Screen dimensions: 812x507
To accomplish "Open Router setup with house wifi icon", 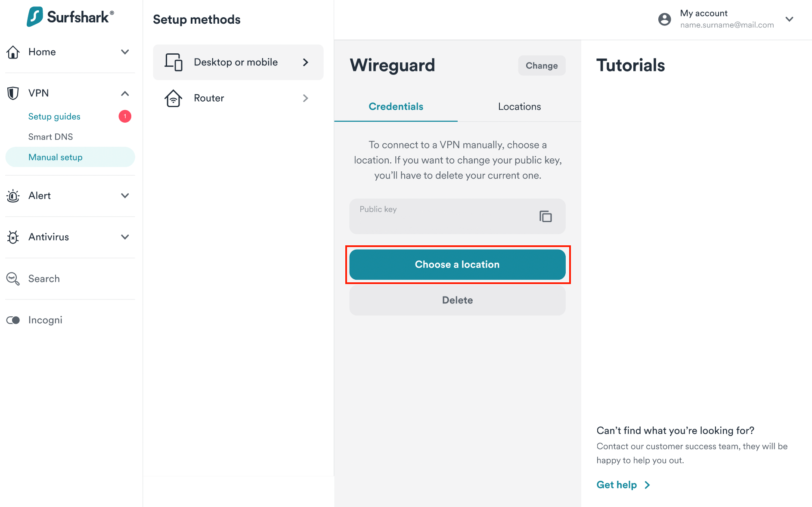I will pyautogui.click(x=173, y=98).
